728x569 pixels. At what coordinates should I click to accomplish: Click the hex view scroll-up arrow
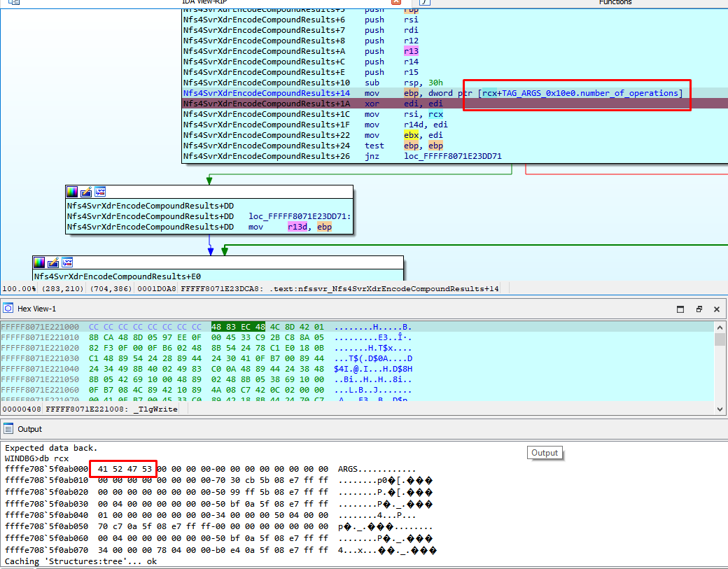pyautogui.click(x=720, y=328)
